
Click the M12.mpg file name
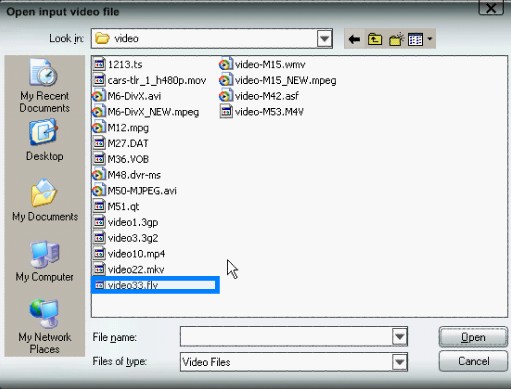[128, 128]
